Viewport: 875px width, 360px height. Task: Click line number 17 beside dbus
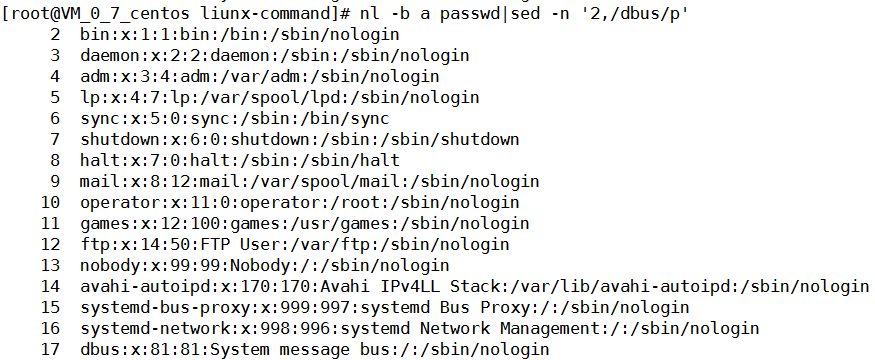click(x=50, y=349)
